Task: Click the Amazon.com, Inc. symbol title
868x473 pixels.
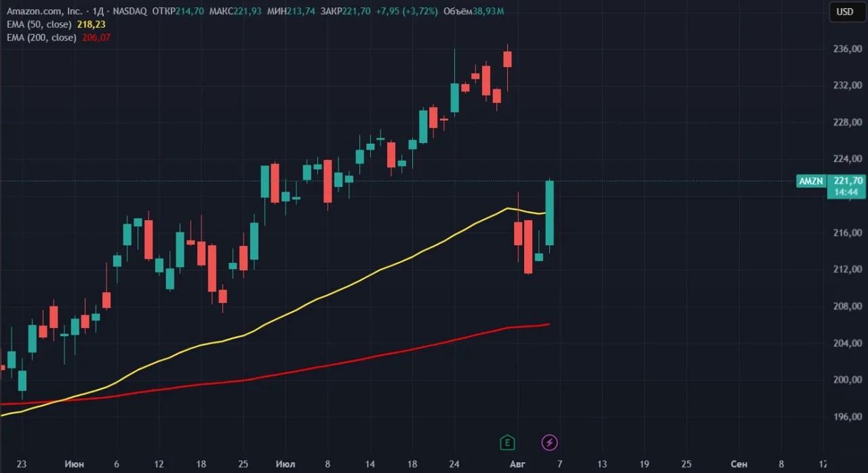Action: (x=44, y=12)
